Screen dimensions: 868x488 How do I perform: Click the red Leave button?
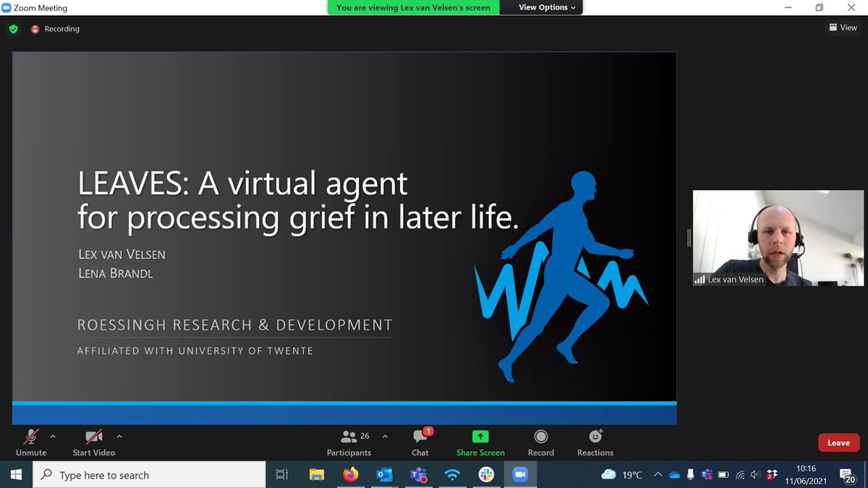coord(838,442)
